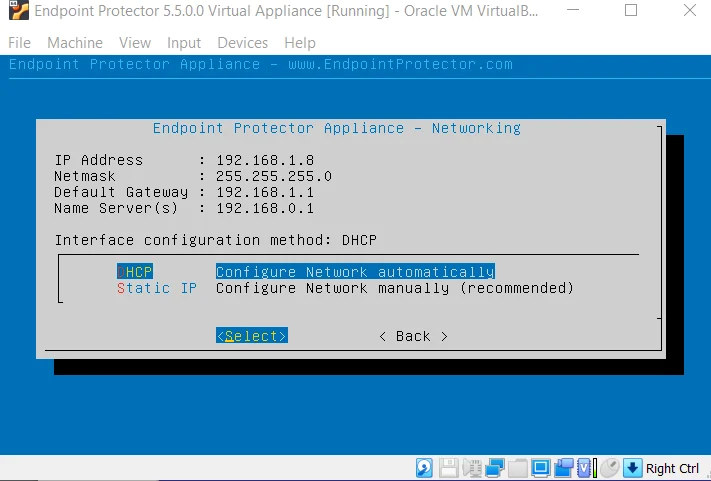Screen dimensions: 711x481
Task: Open the network adapters status icon
Action: 495,468
